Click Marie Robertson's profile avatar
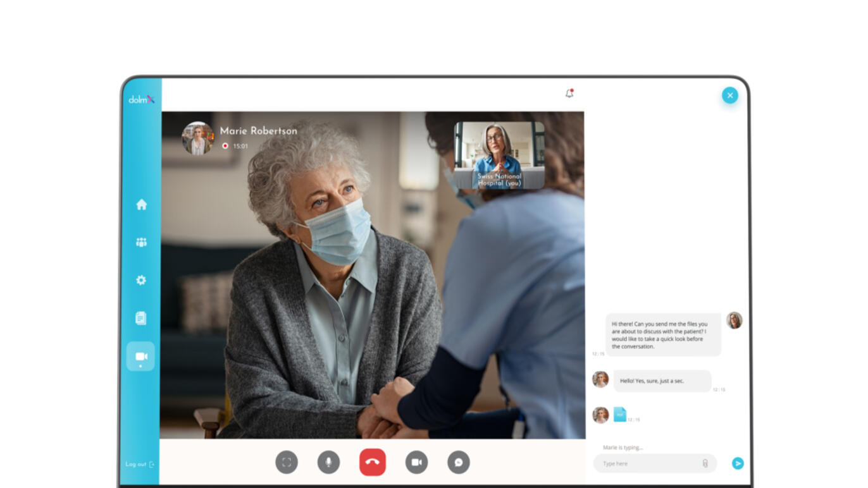The height and width of the screenshot is (488, 868). (197, 138)
